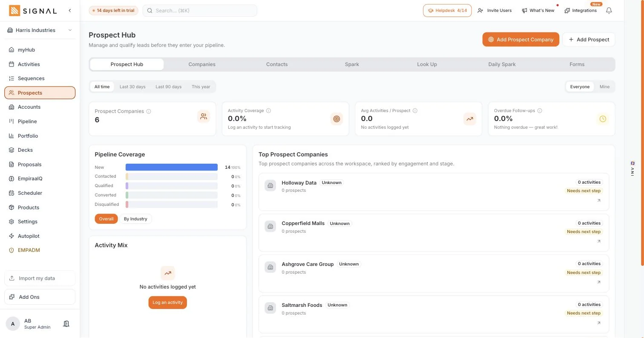644x338 pixels.
Task: Select the This year filter
Action: click(x=201, y=87)
